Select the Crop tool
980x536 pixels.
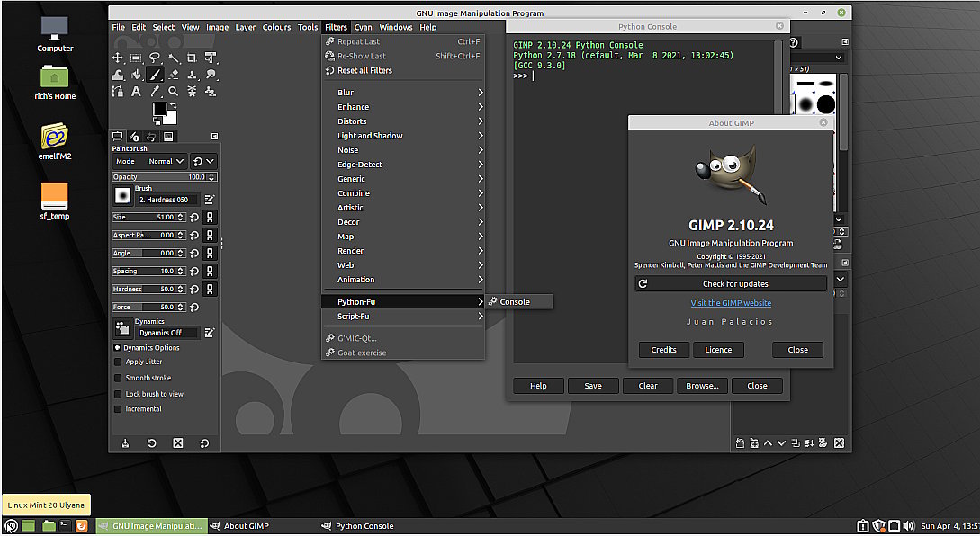click(x=192, y=58)
